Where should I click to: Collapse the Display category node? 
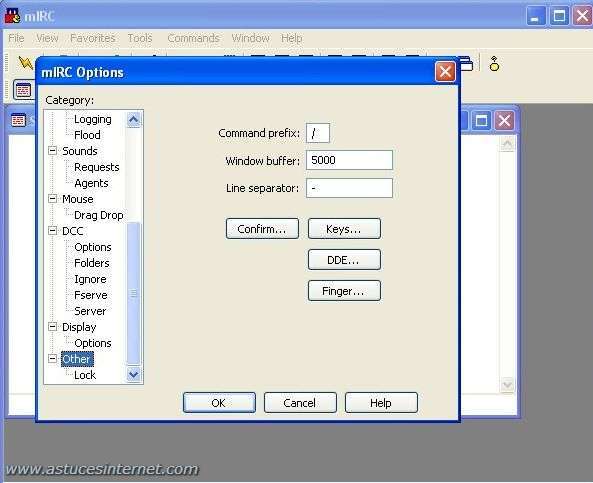53,327
